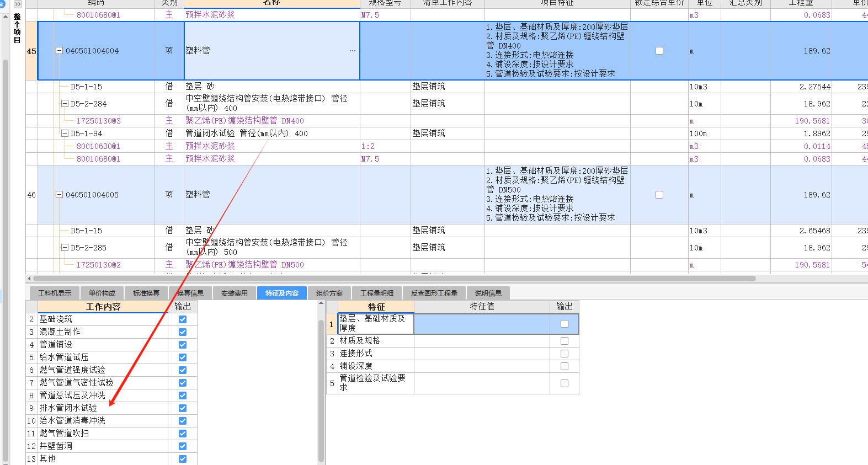Enable output for 垫层、基础材质及厚度 feature
The width and height of the screenshot is (868, 465).
pos(565,324)
